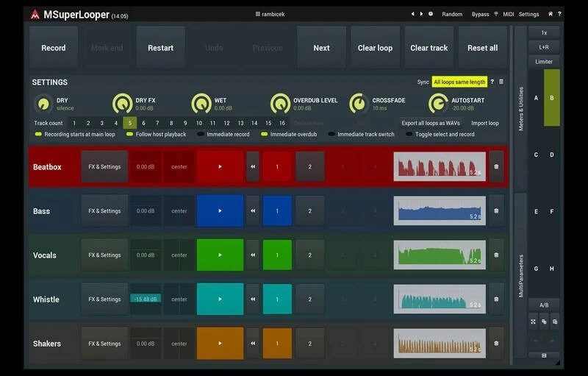The width and height of the screenshot is (588, 376).
Task: Click the Bass waveform thumbnail
Action: point(440,211)
